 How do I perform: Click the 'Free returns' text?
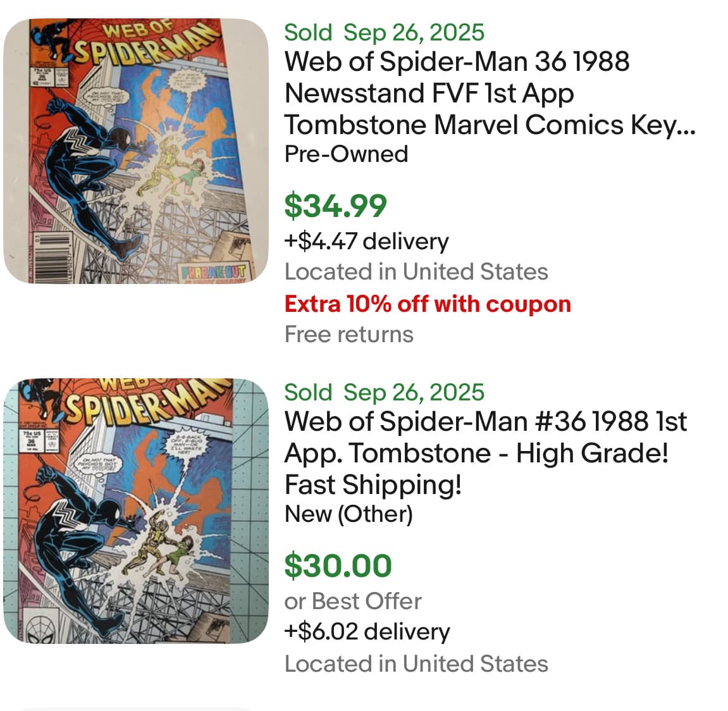point(349,334)
